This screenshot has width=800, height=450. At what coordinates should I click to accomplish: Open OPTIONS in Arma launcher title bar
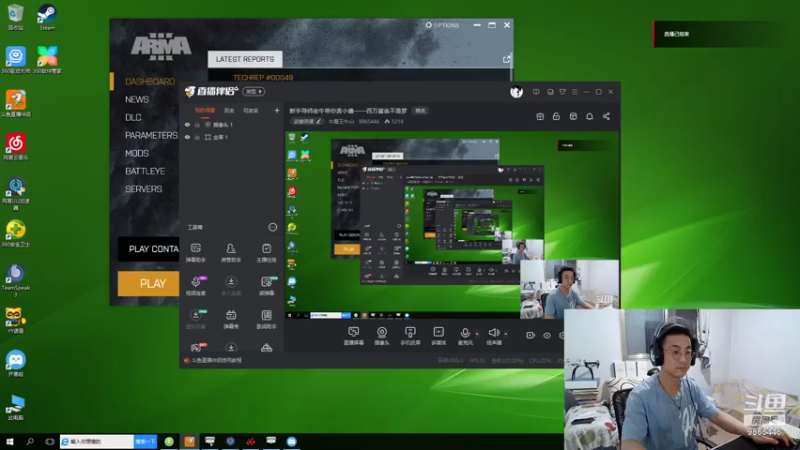click(x=442, y=25)
